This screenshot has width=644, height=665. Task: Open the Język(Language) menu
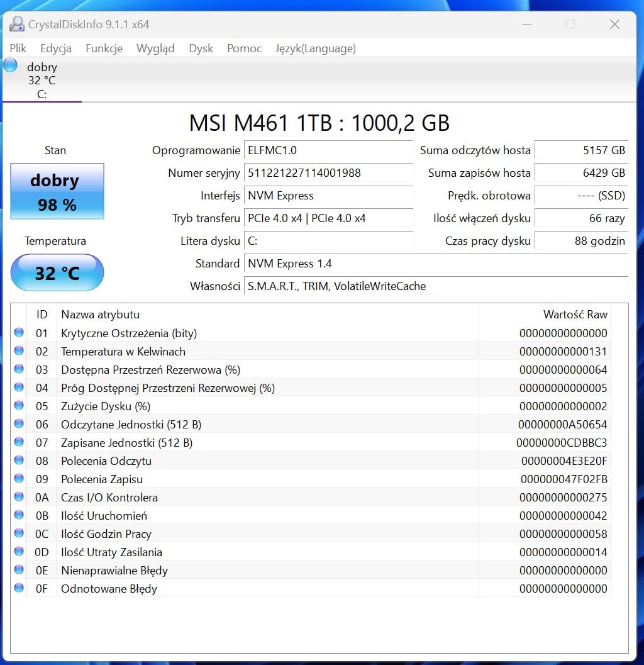315,48
